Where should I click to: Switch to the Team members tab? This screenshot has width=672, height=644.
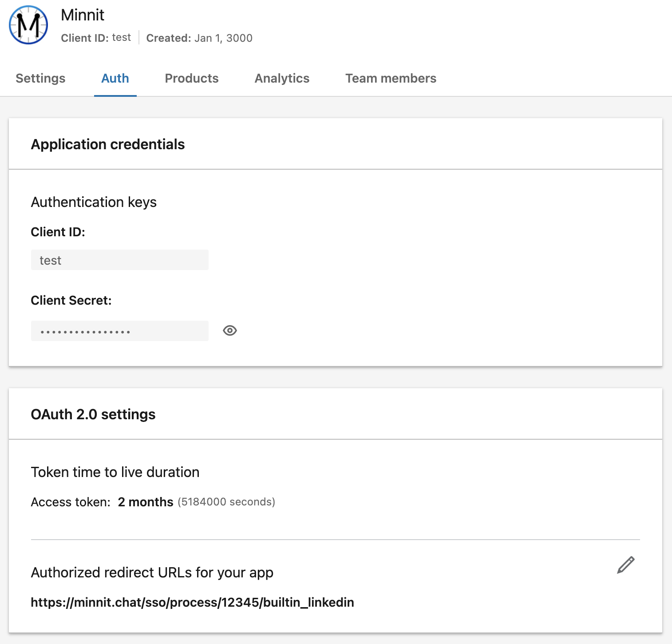[x=391, y=78]
